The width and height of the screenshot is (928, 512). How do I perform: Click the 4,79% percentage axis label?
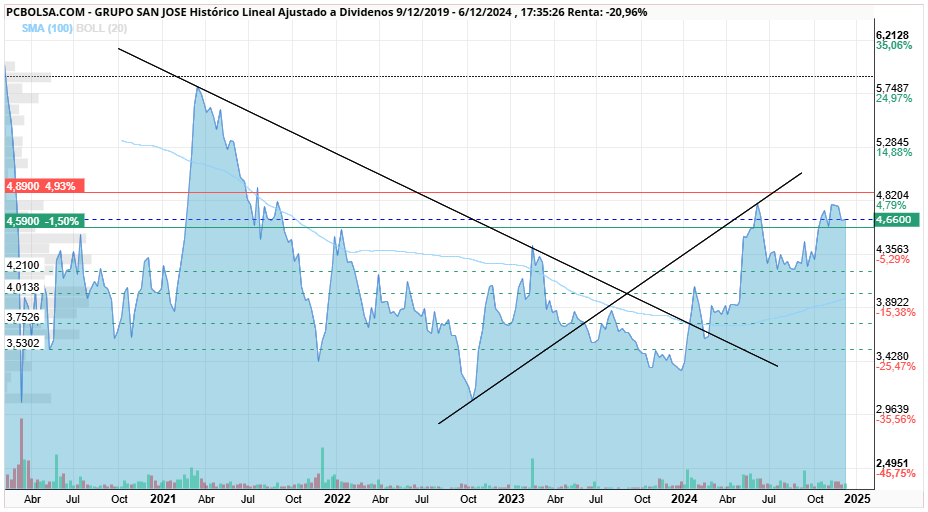pos(891,205)
